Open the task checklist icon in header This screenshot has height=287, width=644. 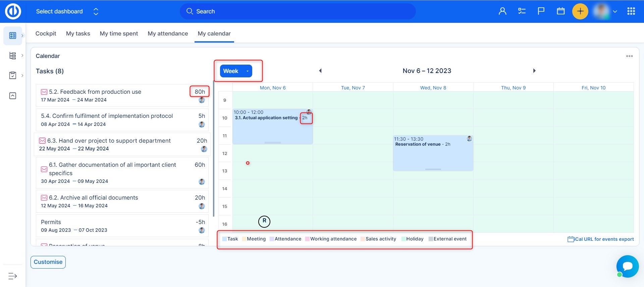pos(522,11)
